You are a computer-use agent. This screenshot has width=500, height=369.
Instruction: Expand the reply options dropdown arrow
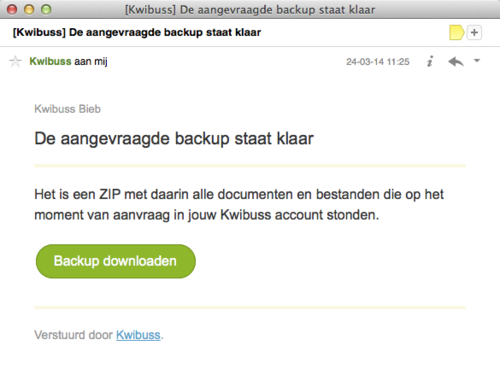[477, 61]
